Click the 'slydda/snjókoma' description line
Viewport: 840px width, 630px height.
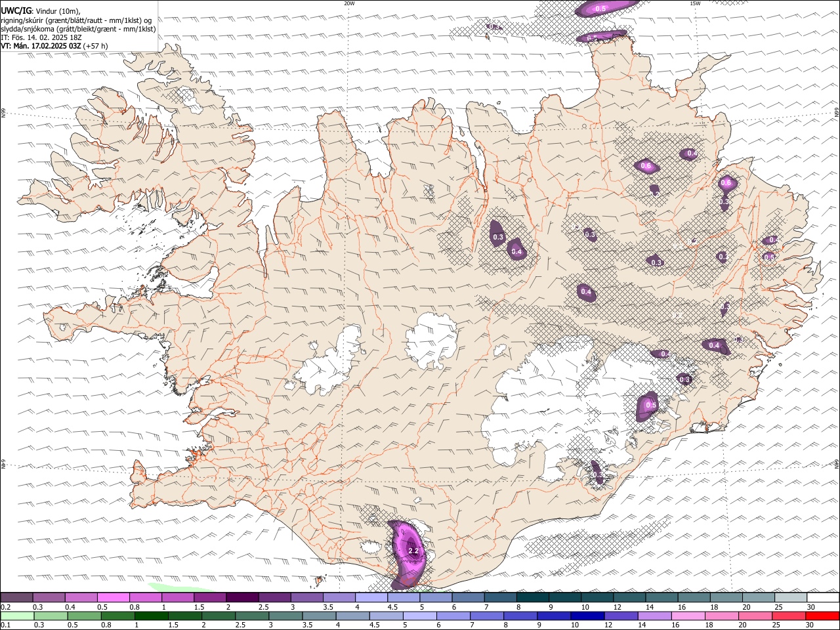pyautogui.click(x=79, y=29)
